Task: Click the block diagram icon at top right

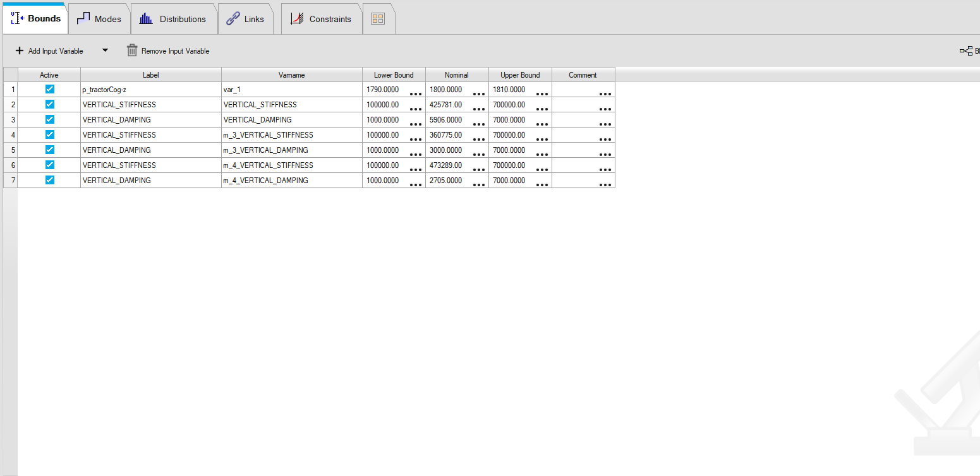Action: [x=966, y=51]
